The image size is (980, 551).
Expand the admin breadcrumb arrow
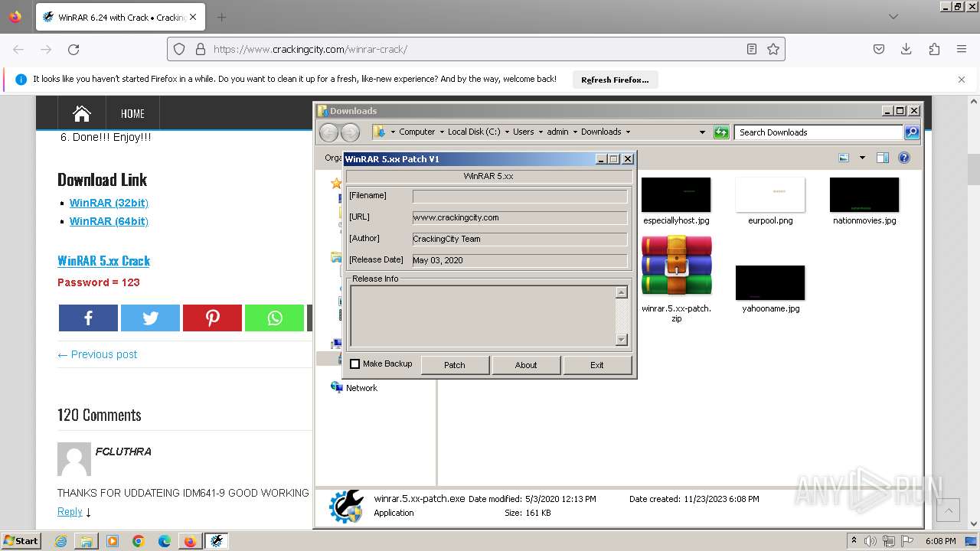[575, 132]
